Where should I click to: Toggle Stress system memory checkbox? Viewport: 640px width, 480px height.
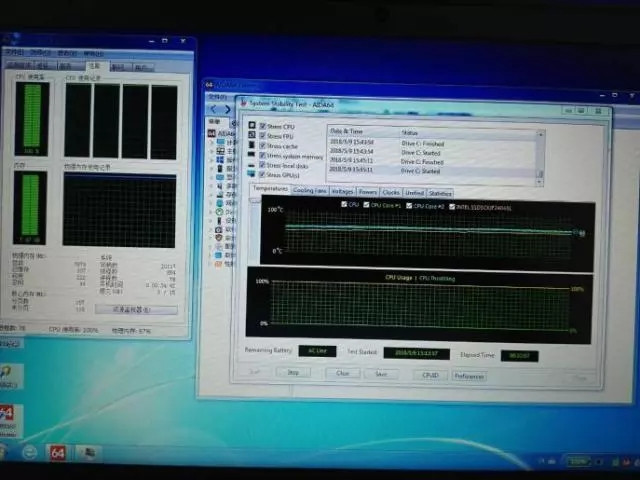pos(263,155)
